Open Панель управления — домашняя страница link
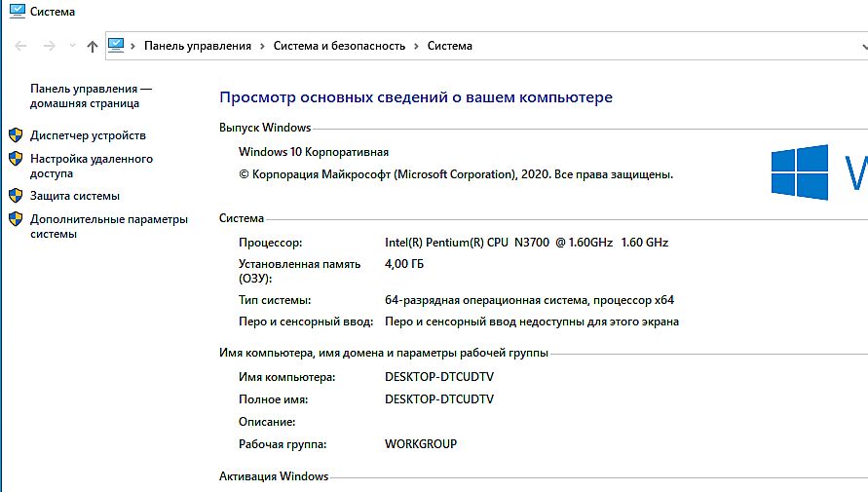Screen dimensions: 868x492 pos(91,95)
